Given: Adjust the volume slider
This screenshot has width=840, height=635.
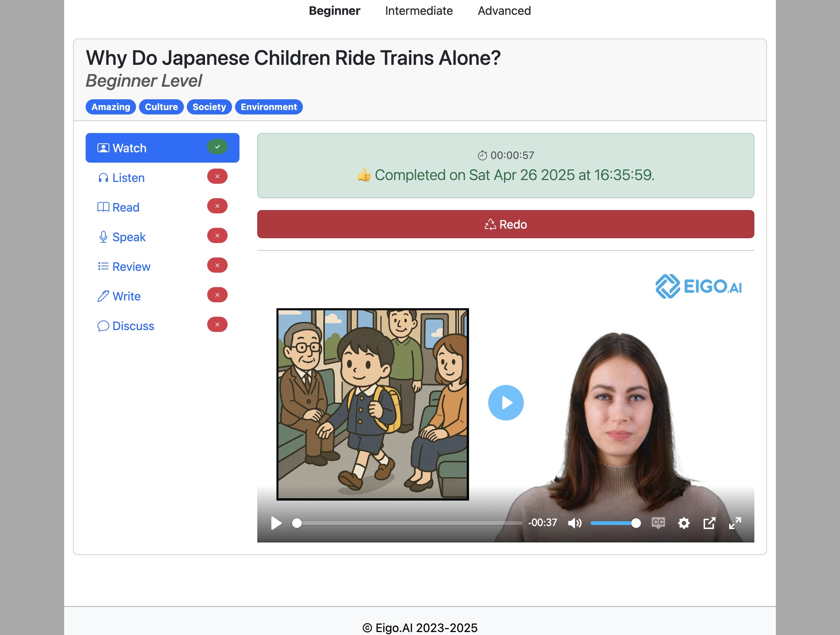Looking at the screenshot, I should point(616,523).
